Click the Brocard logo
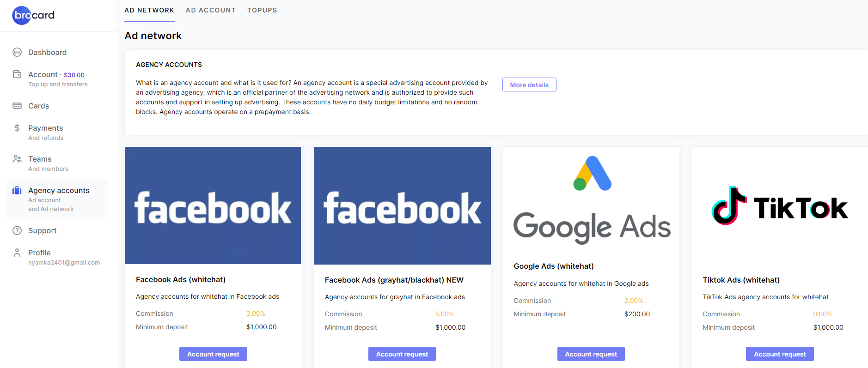This screenshot has width=868, height=368. pyautogui.click(x=33, y=15)
